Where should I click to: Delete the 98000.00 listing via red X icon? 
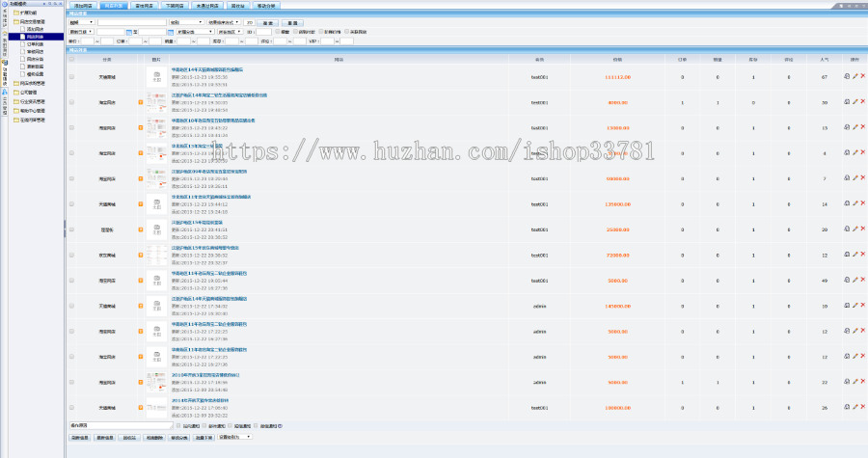coord(862,178)
